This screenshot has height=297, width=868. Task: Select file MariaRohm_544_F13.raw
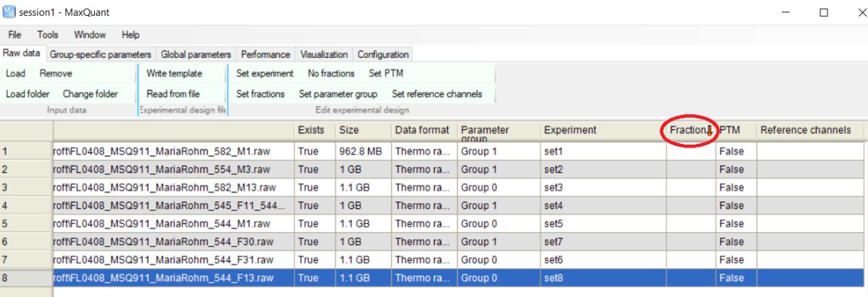point(174,277)
